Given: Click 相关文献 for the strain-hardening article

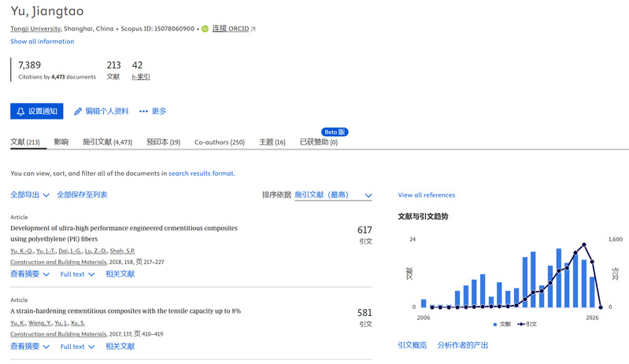Looking at the screenshot, I should click(120, 347).
